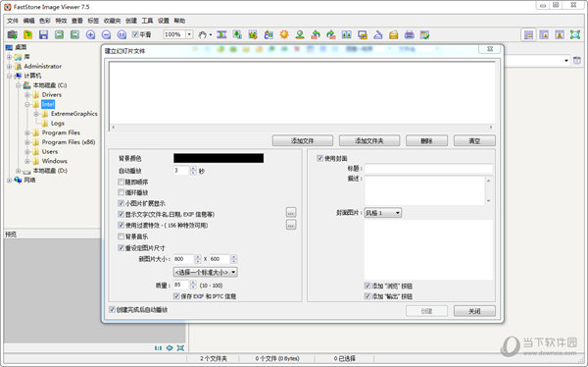This screenshot has width=588, height=367.
Task: Expand the ExtremeGraphics folder node
Action: [x=36, y=114]
